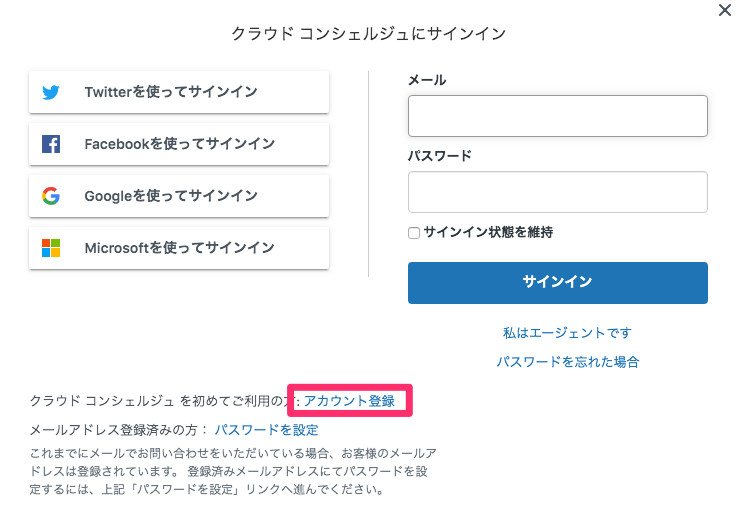Sign in using the Twitterを使ってサインイン button
739x518 pixels.
click(x=179, y=92)
